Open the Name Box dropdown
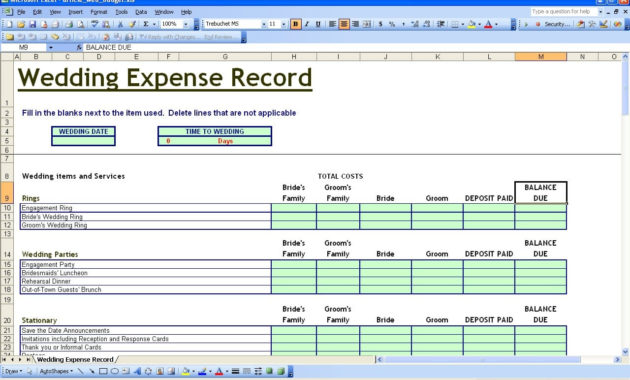 pos(51,47)
